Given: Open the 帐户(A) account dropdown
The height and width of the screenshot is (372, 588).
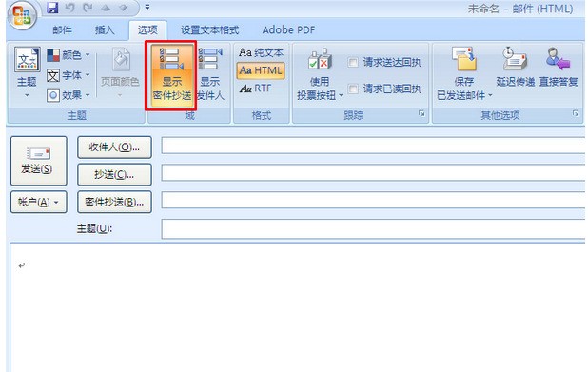Looking at the screenshot, I should (x=39, y=202).
